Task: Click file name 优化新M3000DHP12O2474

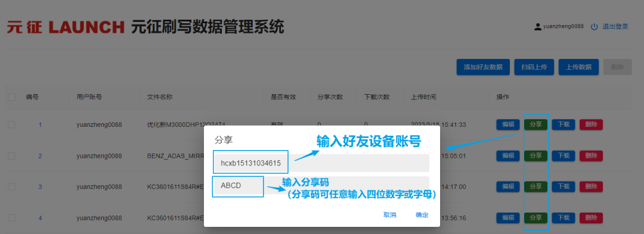Action: tap(186, 124)
